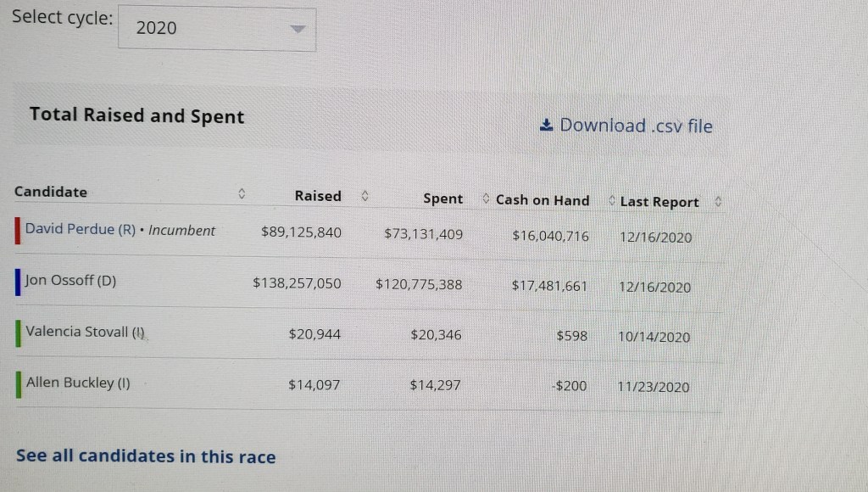This screenshot has height=492, width=868.
Task: Open the Jon Ossoff candidate link
Action: pos(70,281)
